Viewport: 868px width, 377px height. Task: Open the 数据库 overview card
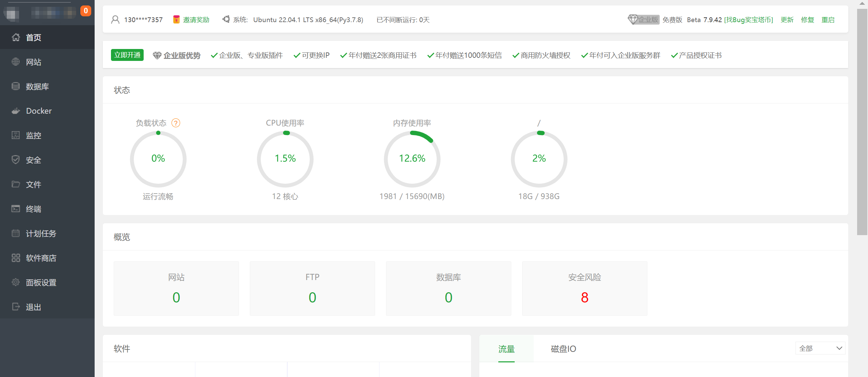tap(449, 288)
